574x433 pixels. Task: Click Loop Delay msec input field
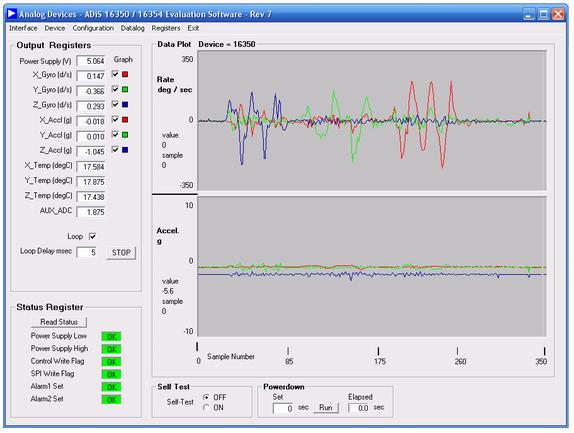[86, 252]
